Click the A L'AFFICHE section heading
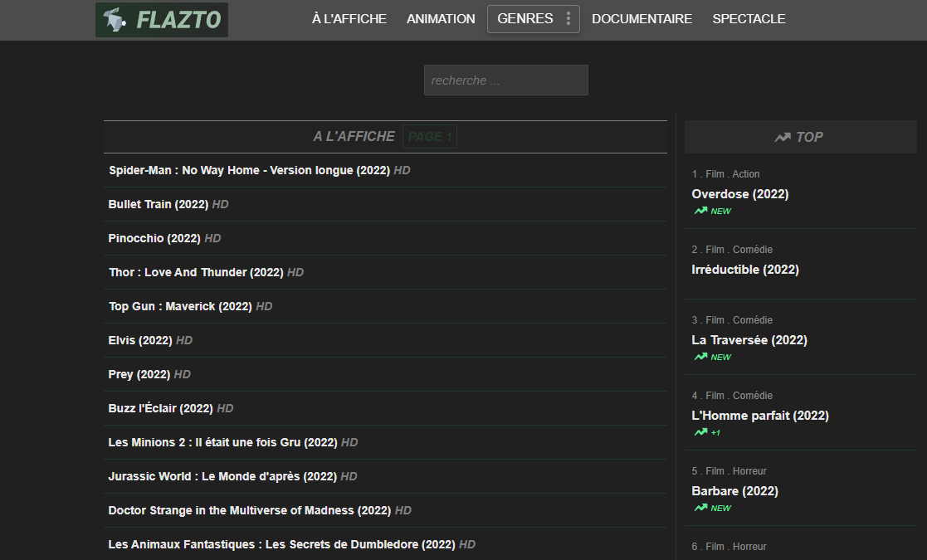 354,136
